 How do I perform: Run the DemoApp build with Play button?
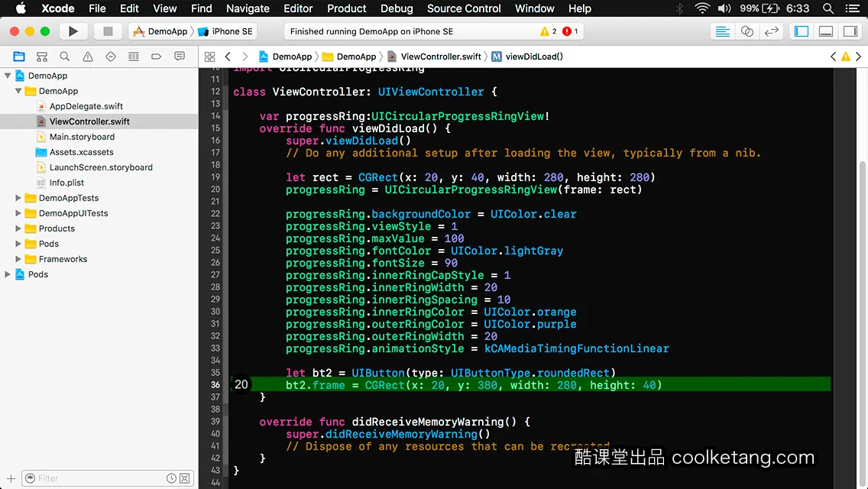[x=73, y=31]
